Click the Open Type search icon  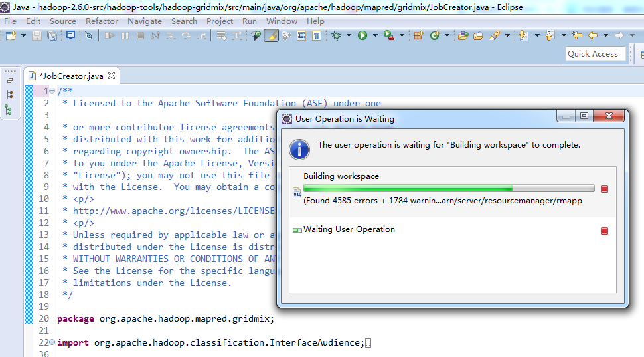coord(256,36)
